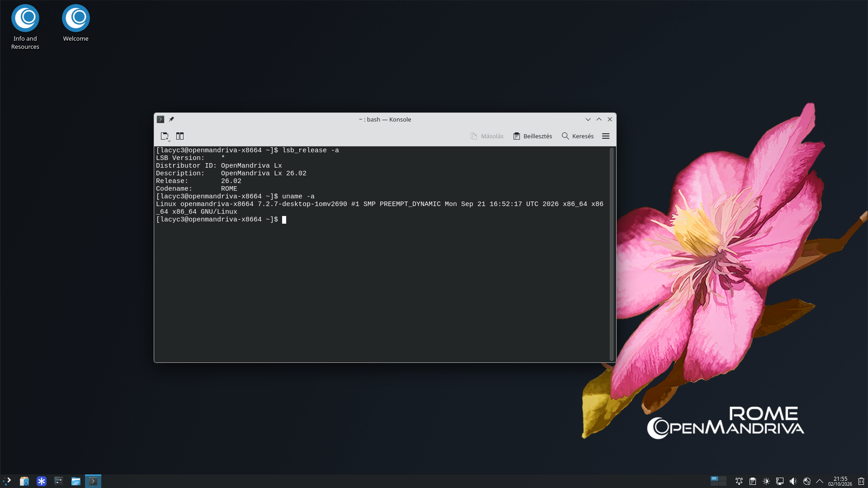Screen dimensions: 868x488
Task: Click the Konsole window icon in title bar
Action: coord(160,119)
